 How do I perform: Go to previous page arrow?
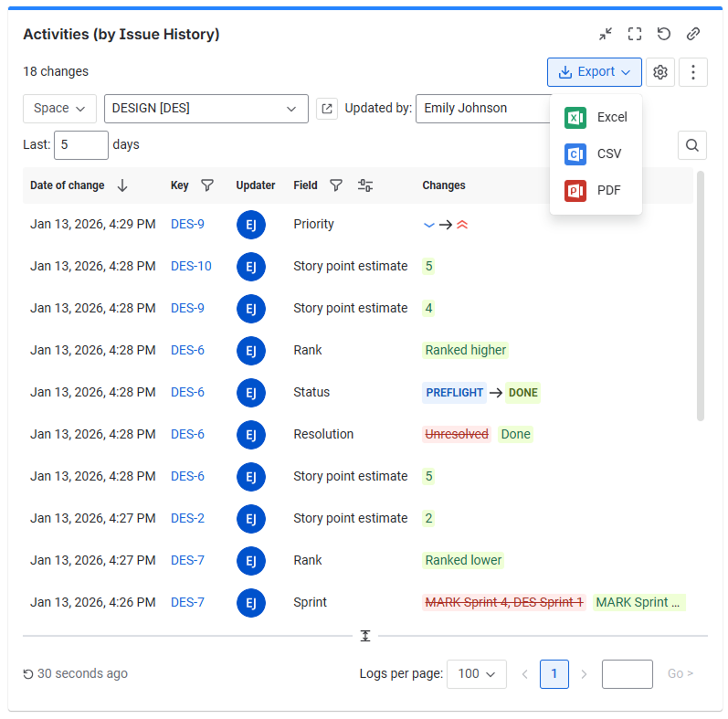point(525,674)
